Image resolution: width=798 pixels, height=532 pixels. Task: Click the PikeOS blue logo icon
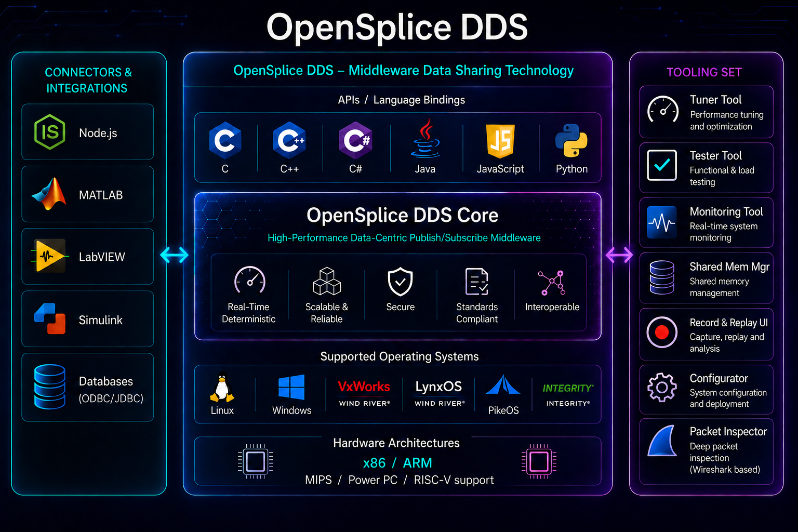click(x=503, y=385)
